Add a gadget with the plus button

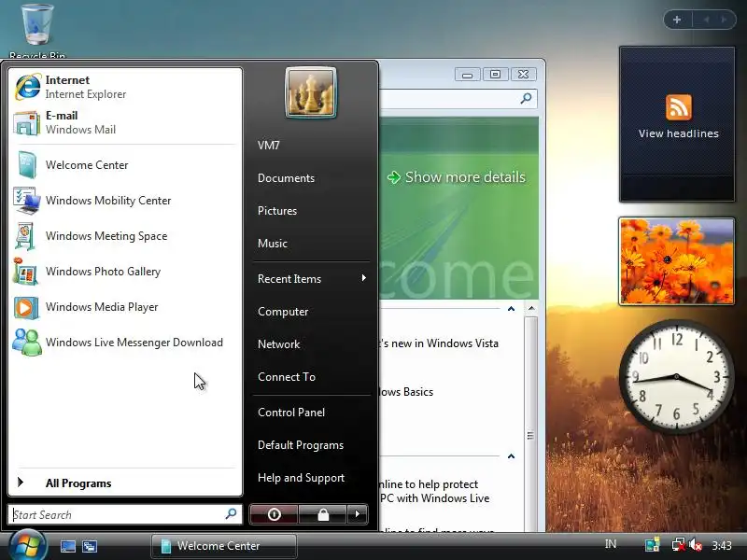tap(677, 20)
